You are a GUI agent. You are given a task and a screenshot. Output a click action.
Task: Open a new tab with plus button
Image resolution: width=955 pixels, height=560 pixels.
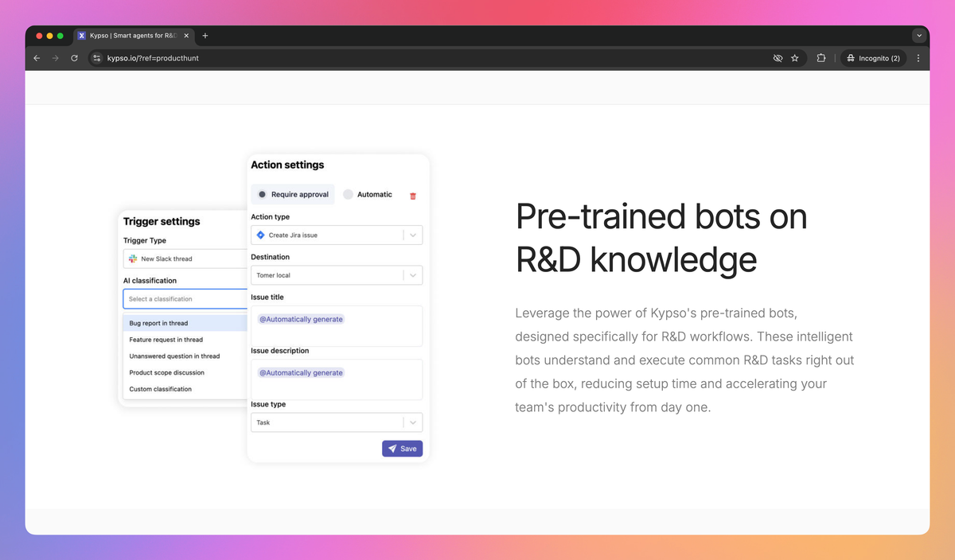coord(205,36)
